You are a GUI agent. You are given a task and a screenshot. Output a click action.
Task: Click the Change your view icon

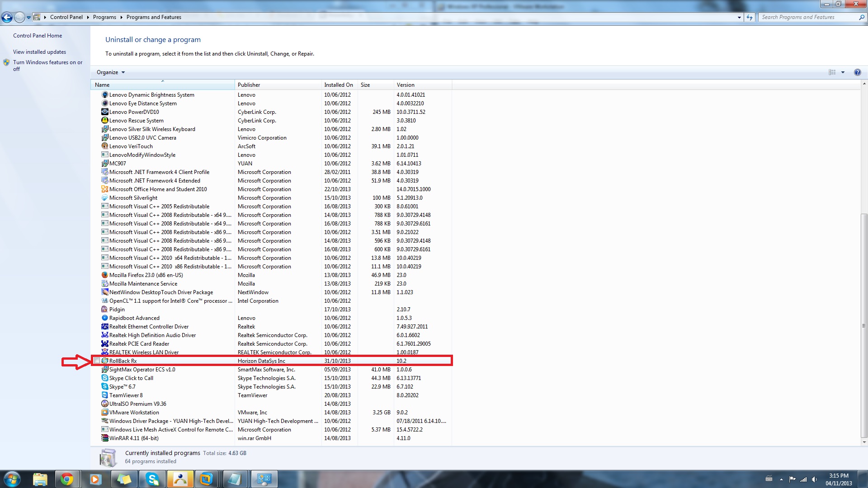pyautogui.click(x=832, y=72)
